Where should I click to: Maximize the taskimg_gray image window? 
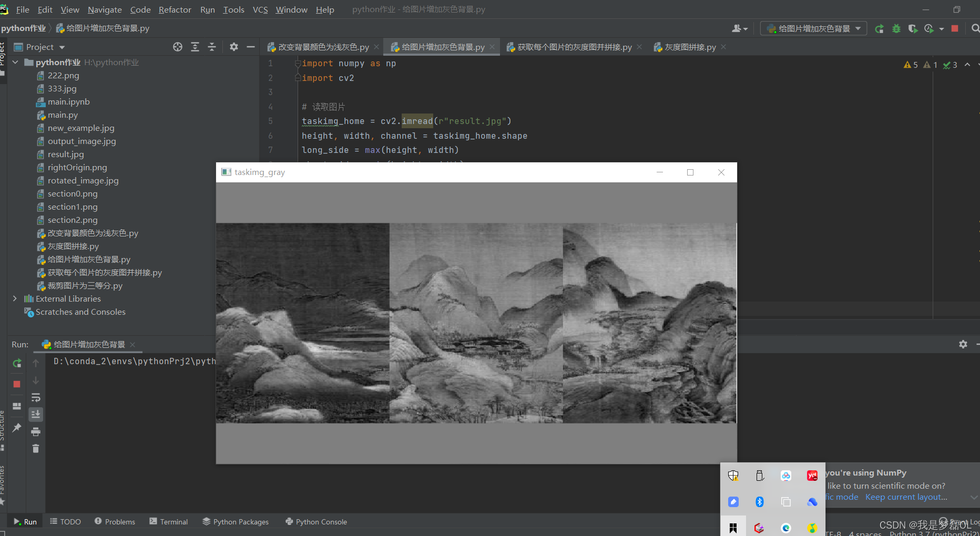tap(690, 172)
